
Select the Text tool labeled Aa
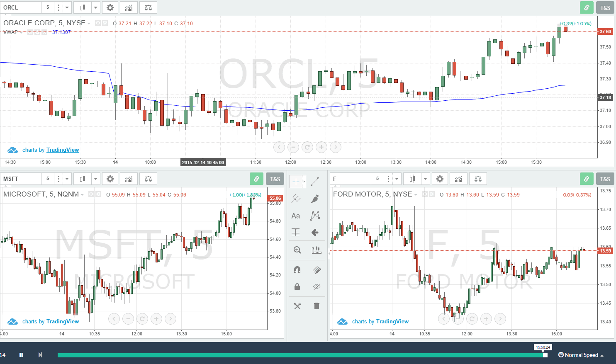coord(295,216)
